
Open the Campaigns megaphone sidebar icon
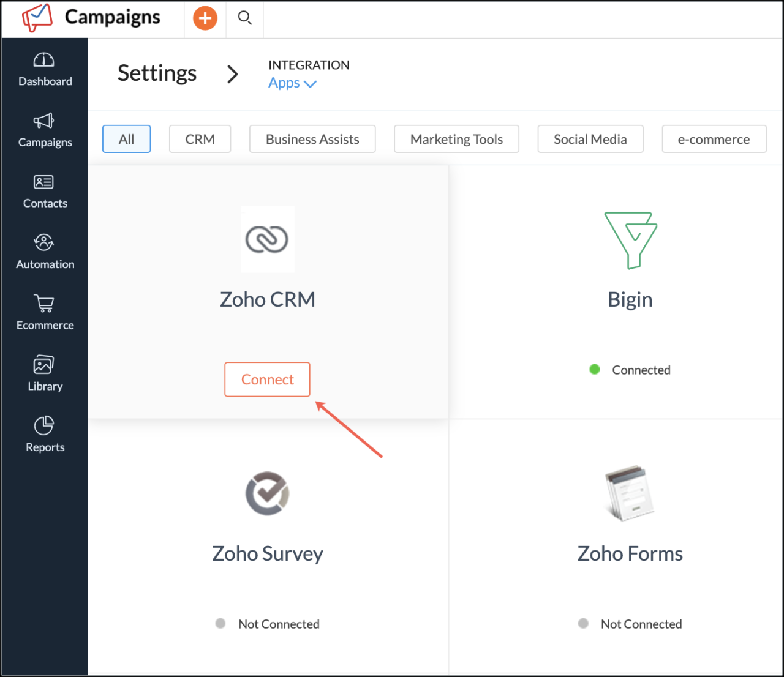(x=44, y=121)
